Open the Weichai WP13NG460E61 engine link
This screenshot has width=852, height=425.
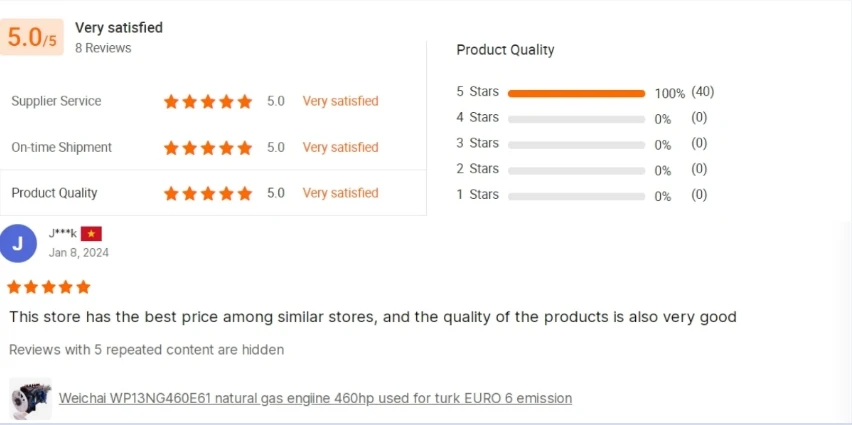pyautogui.click(x=315, y=398)
